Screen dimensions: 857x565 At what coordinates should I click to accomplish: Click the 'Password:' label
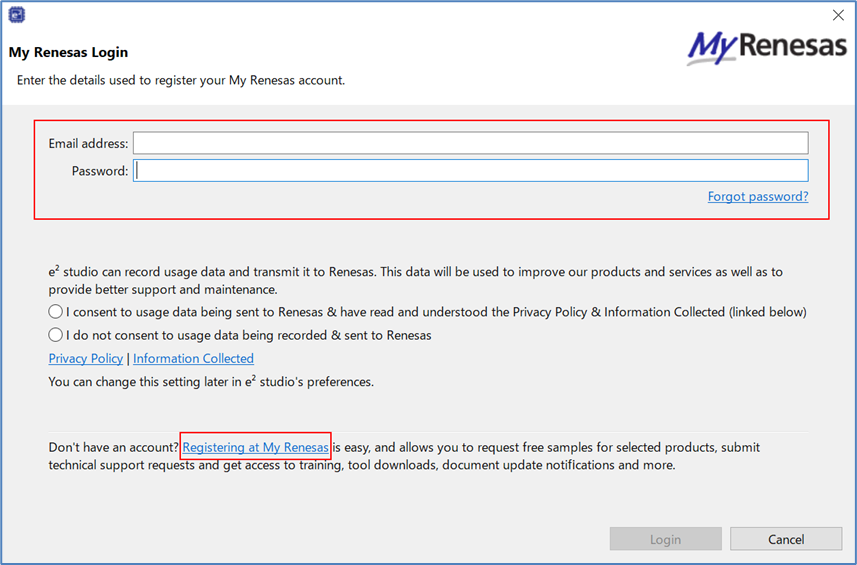coord(100,171)
